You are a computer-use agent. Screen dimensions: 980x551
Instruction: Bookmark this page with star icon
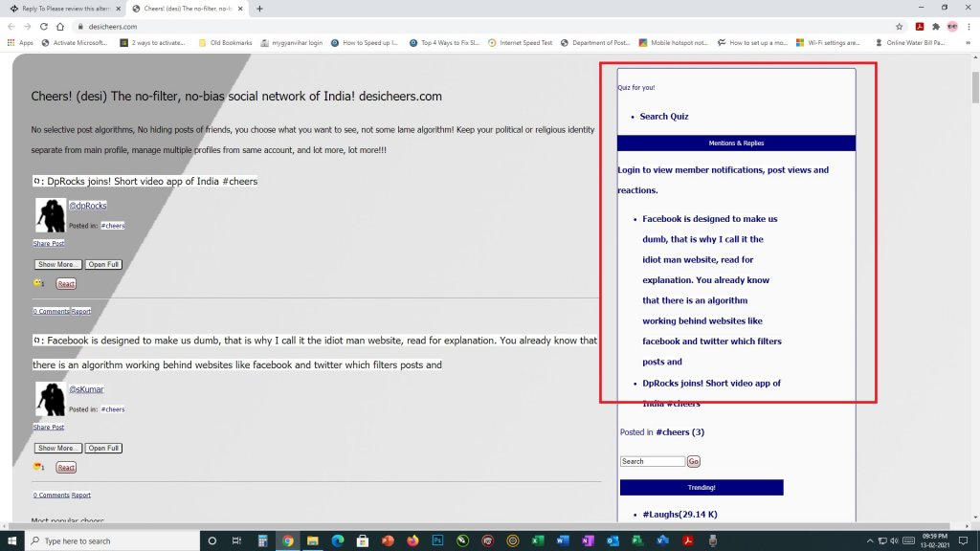(x=900, y=26)
